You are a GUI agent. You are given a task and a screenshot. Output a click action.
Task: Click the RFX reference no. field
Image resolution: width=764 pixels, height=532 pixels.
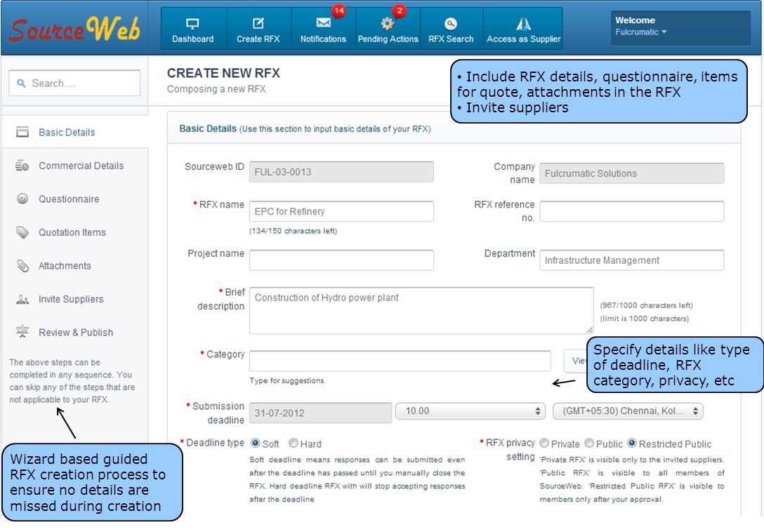coord(631,211)
